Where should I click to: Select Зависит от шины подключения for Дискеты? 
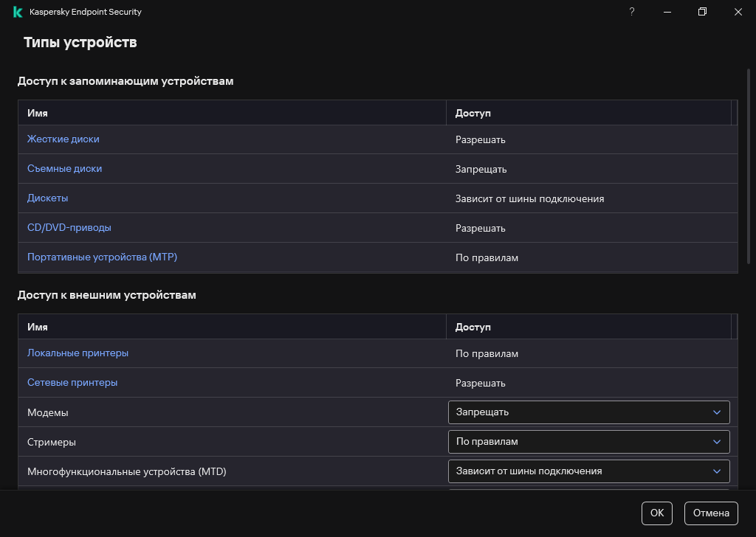coord(529,198)
